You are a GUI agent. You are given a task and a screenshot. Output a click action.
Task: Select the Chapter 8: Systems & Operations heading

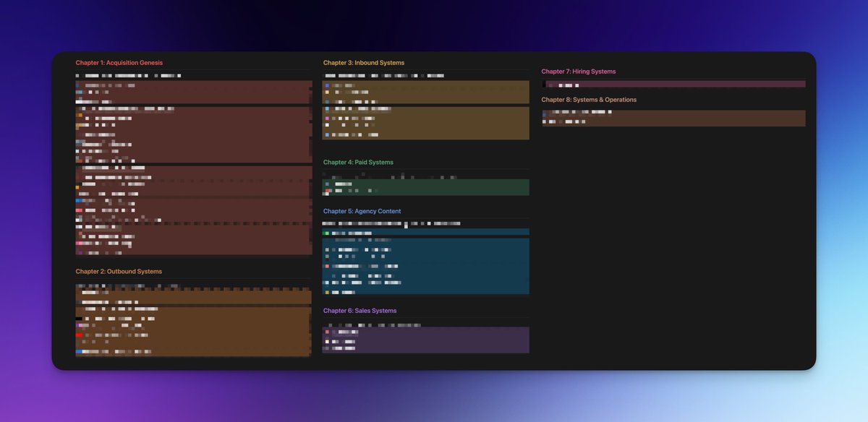tap(589, 100)
